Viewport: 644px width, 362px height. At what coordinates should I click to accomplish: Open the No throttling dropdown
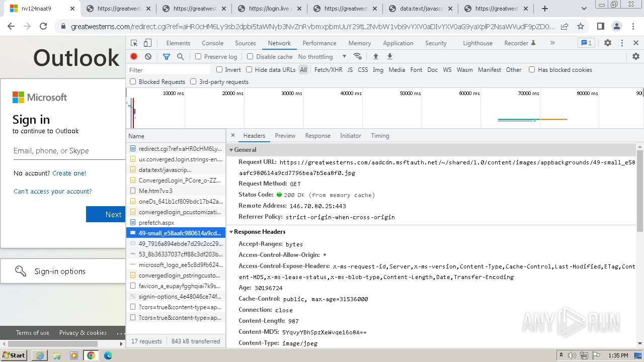[x=322, y=57]
